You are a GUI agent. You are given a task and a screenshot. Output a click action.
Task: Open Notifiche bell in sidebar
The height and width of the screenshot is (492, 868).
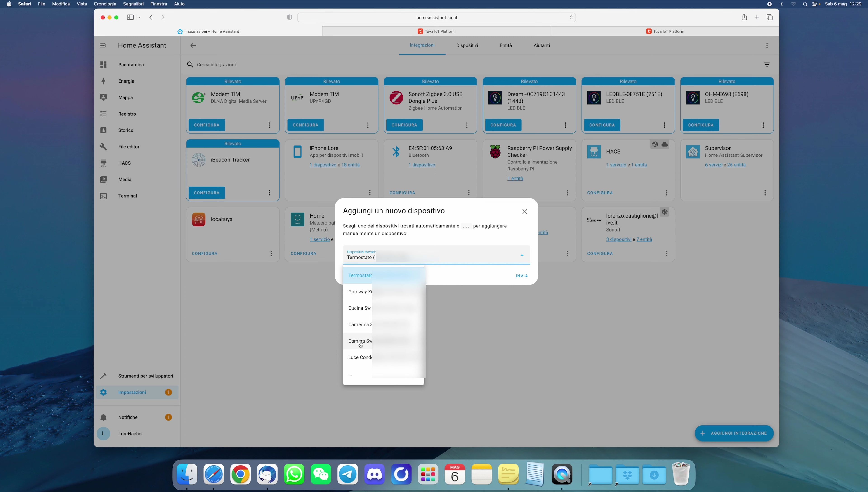pos(137,417)
